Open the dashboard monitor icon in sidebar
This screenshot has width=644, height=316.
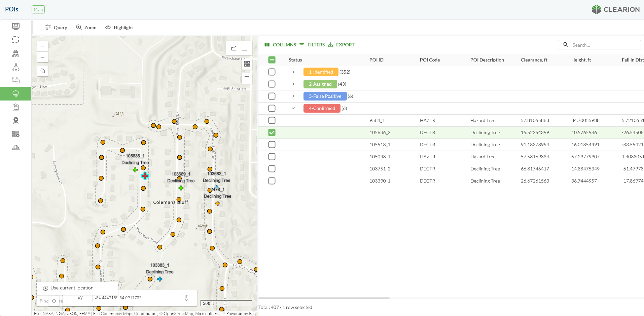pyautogui.click(x=16, y=26)
